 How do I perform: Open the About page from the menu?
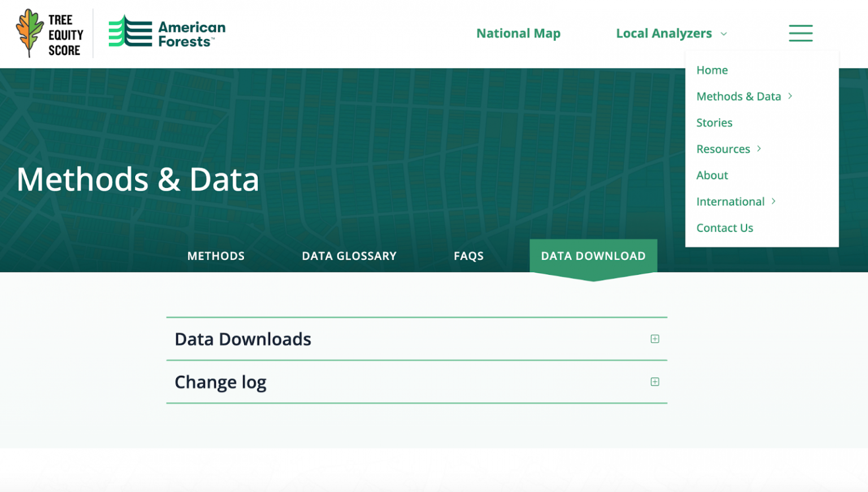(711, 175)
